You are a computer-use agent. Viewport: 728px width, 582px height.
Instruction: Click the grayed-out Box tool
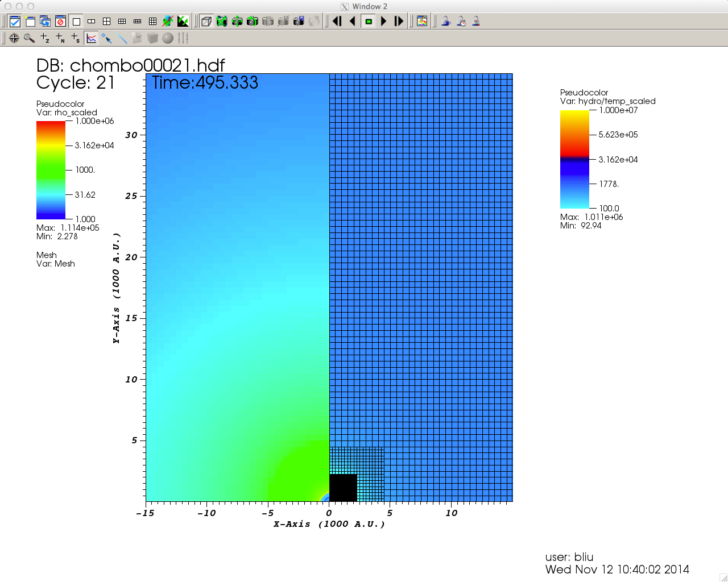152,38
